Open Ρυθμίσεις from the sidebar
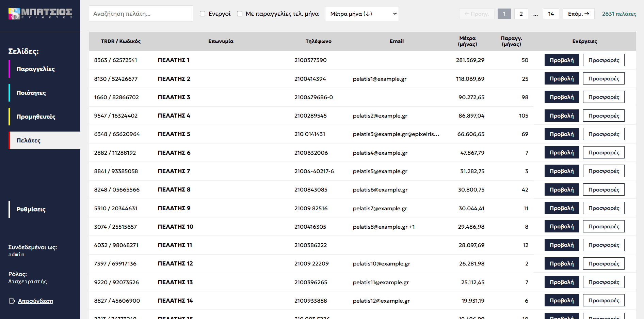Image resolution: width=644 pixels, height=319 pixels. [x=31, y=209]
